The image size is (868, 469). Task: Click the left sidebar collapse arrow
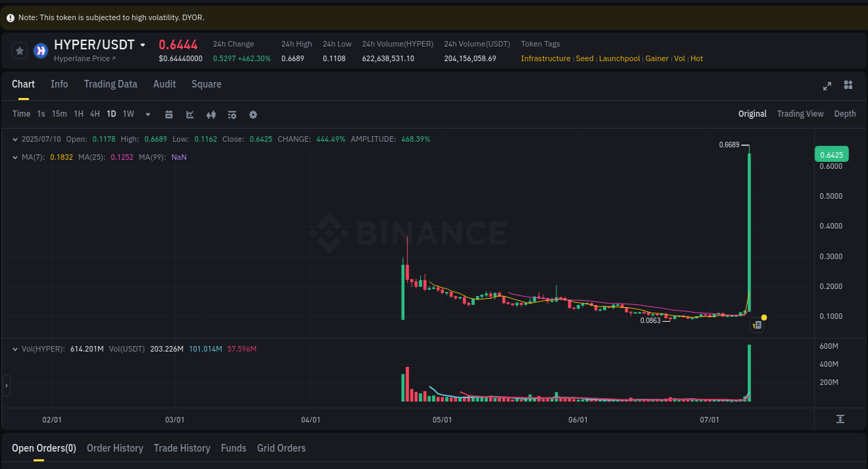click(6, 385)
